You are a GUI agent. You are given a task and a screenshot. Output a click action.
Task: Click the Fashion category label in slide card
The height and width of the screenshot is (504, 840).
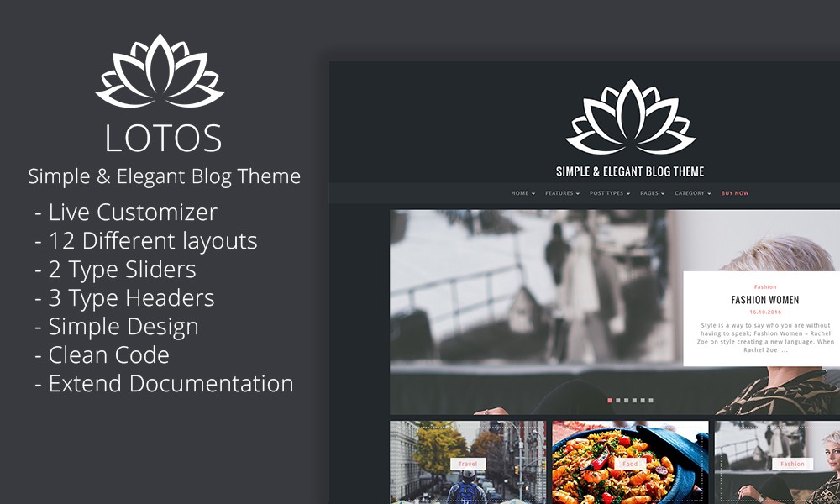coord(764,287)
